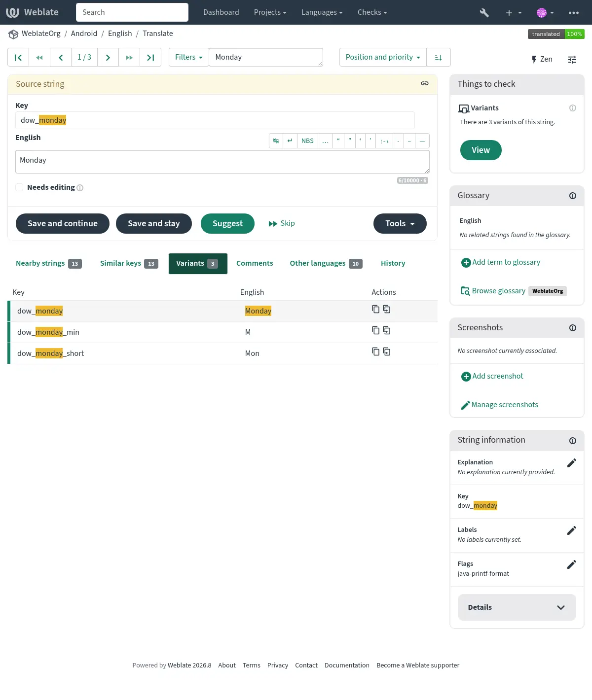This screenshot has width=592, height=700.
Task: Click Add term to glossary
Action: [x=501, y=262]
